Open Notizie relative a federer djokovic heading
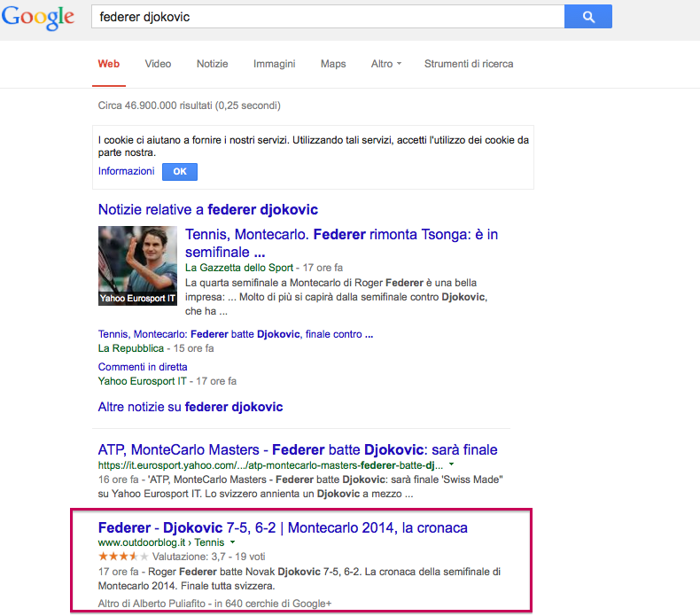 point(208,209)
